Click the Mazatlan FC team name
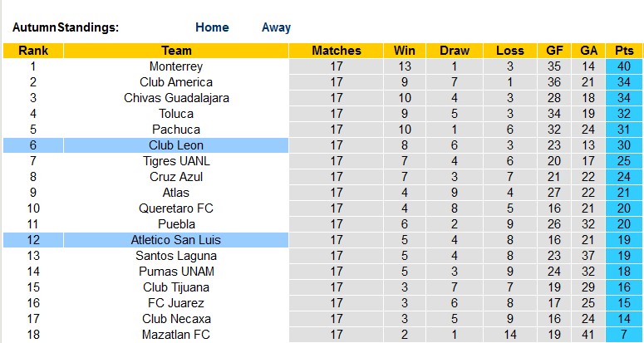This screenshot has height=343, width=644. pos(176,335)
